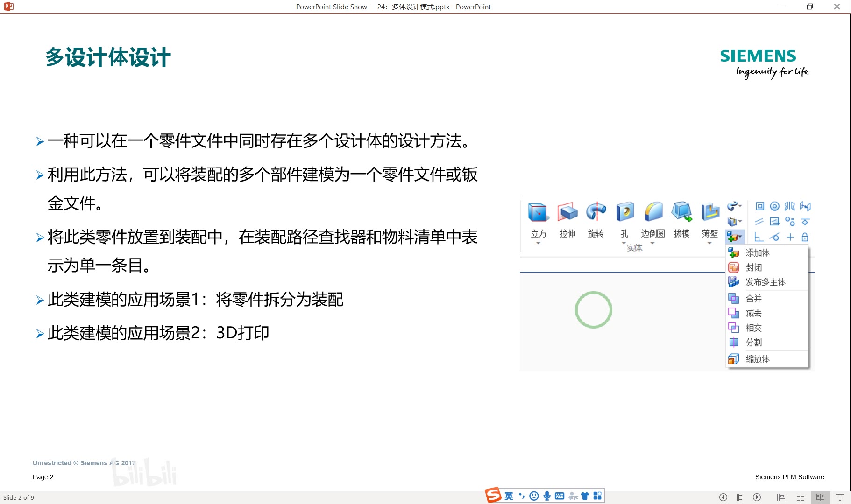This screenshot has width=851, height=504.
Task: Click the concentric constraint icon
Action: [x=775, y=206]
